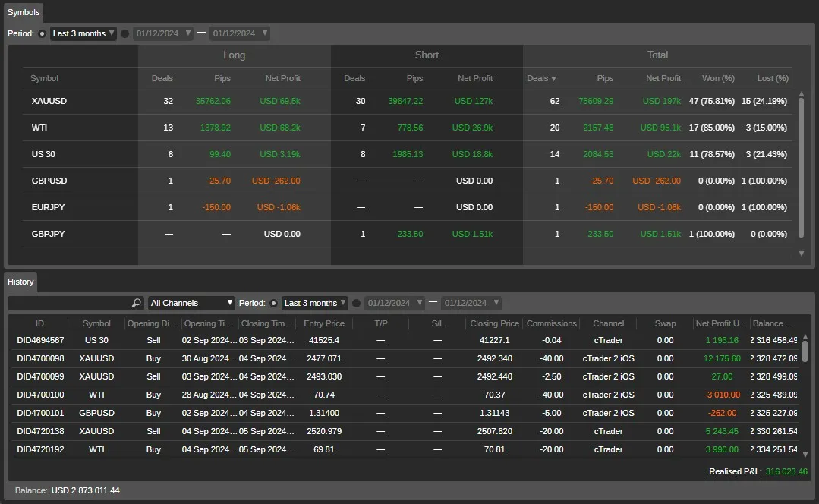The width and height of the screenshot is (819, 504).
Task: Click the Symbols table scroll-down arrow
Action: click(x=801, y=254)
